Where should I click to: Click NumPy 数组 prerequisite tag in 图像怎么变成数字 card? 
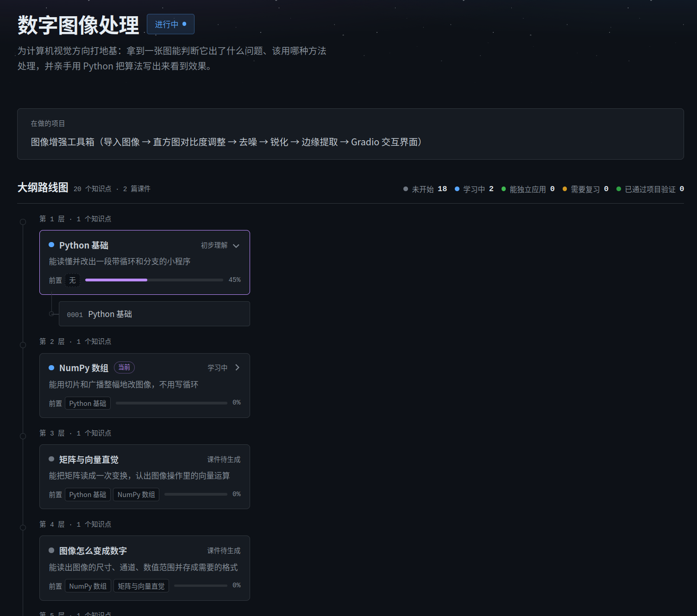pyautogui.click(x=88, y=586)
